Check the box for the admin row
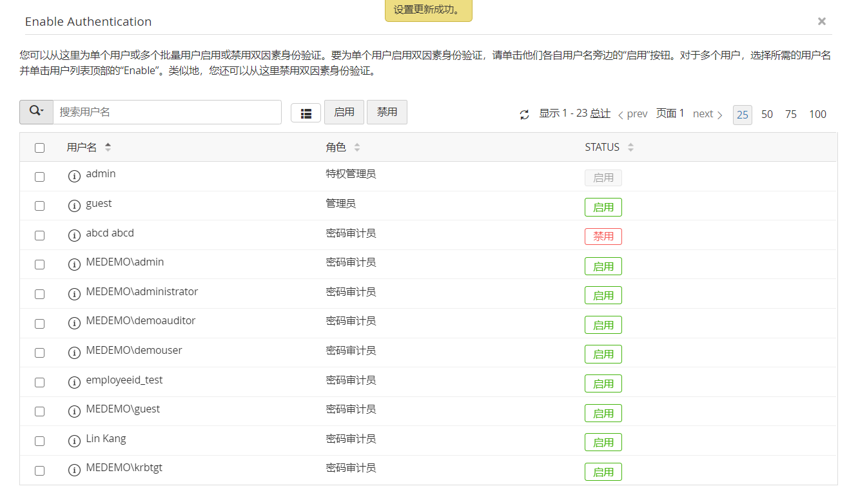 [40, 177]
